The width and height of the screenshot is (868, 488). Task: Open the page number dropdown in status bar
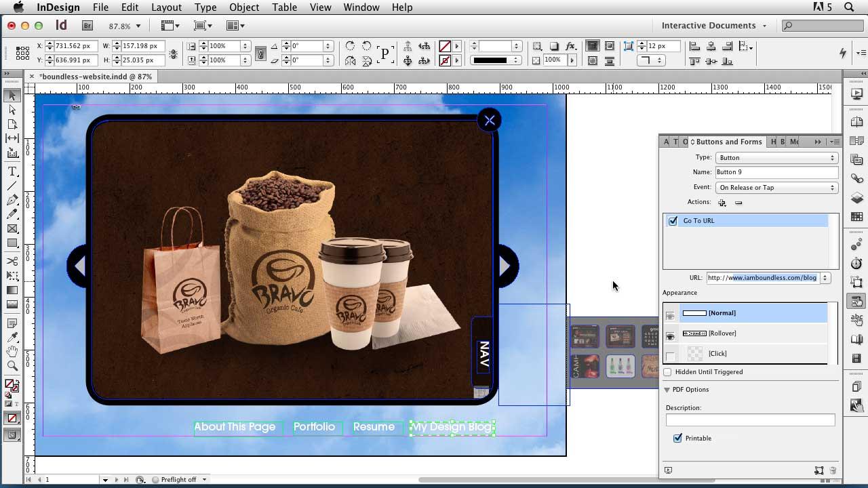pos(105,480)
